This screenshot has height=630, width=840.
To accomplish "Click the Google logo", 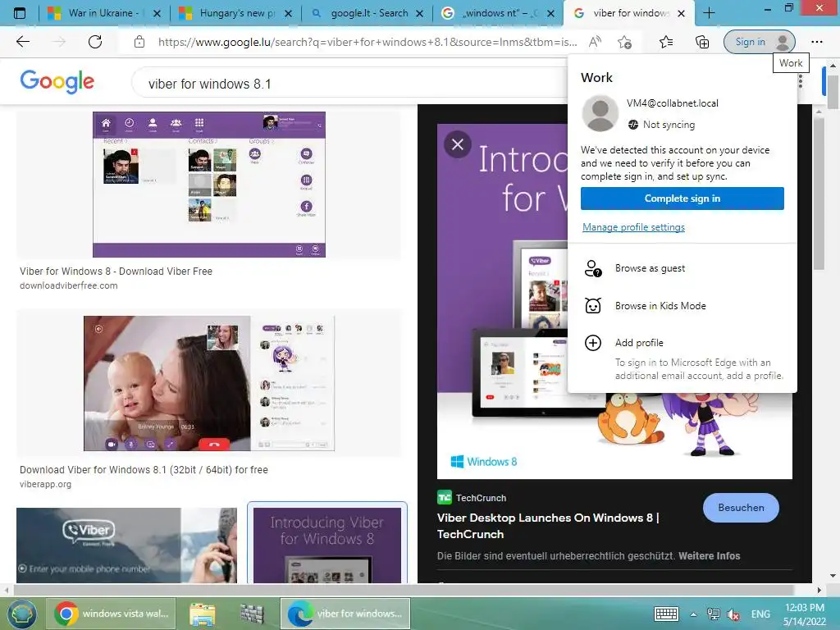I will (57, 81).
